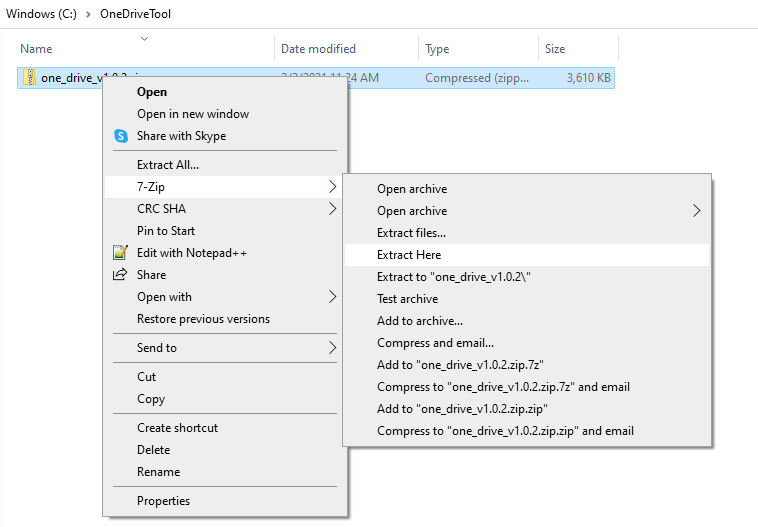
Task: Choose Extract Here in 7-Zip submenu
Action: click(527, 255)
